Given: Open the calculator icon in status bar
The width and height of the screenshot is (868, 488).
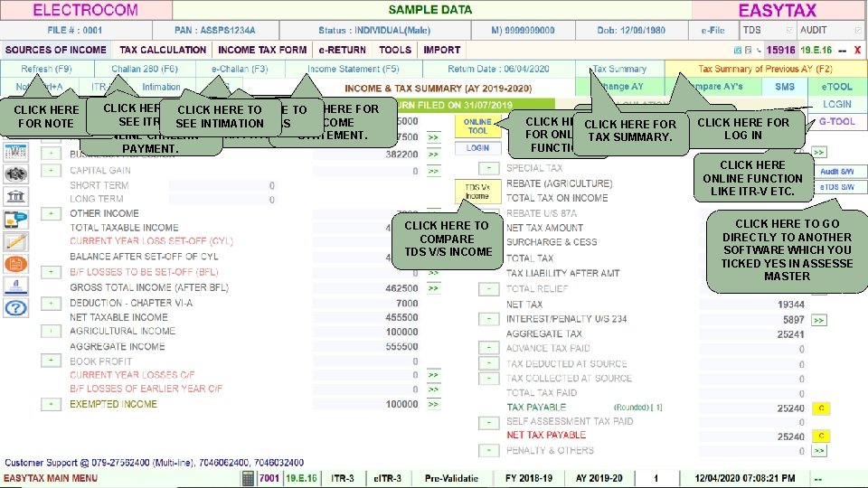Looking at the screenshot, I should click(x=248, y=478).
